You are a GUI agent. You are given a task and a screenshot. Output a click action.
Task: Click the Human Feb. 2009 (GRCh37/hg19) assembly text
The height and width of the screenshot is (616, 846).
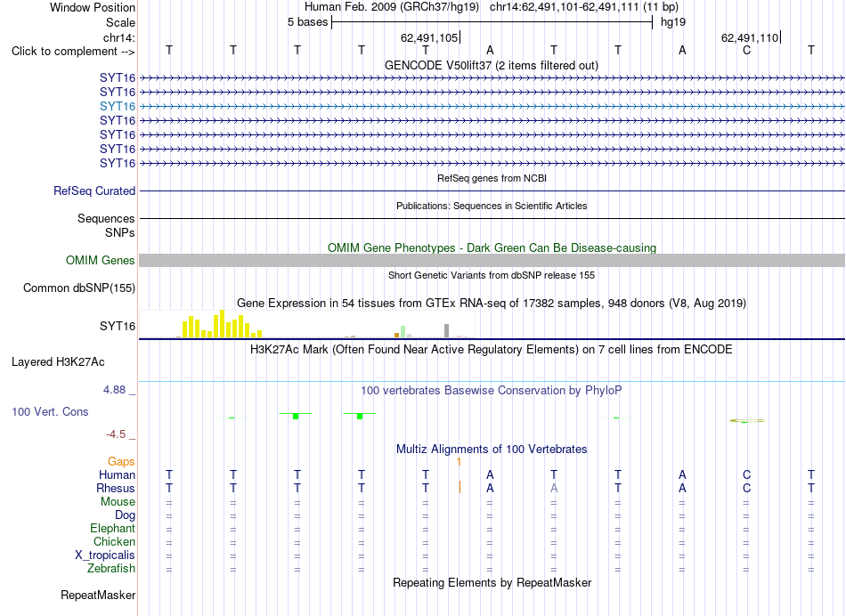(392, 7)
